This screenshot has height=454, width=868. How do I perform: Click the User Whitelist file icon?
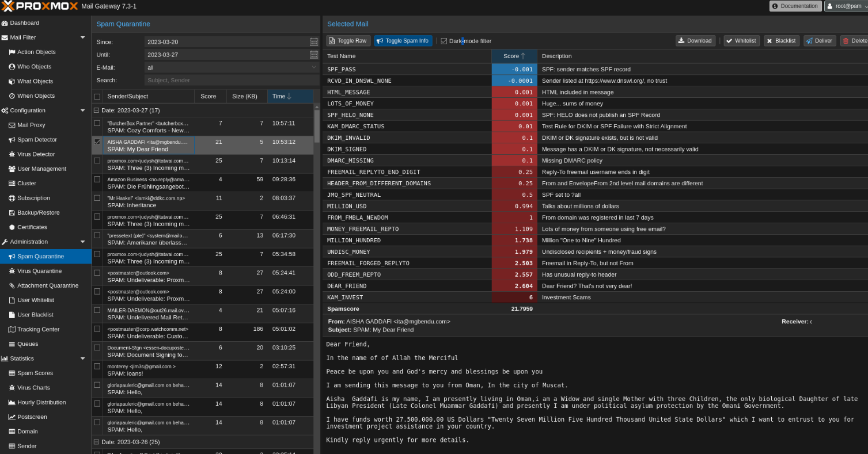click(12, 300)
